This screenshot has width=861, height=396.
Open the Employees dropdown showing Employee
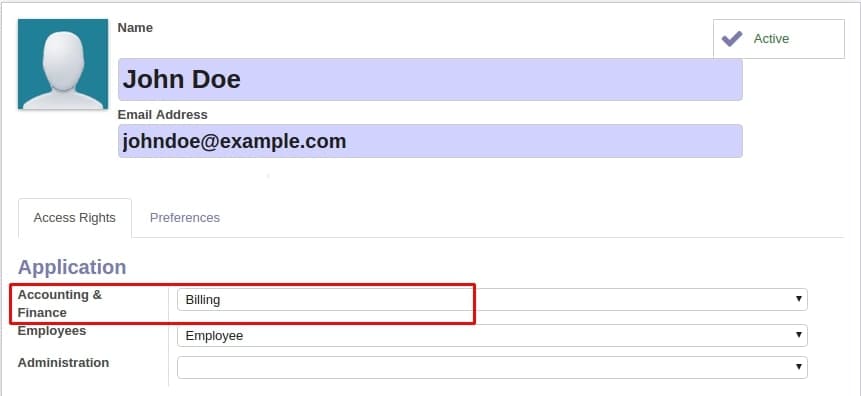(492, 336)
